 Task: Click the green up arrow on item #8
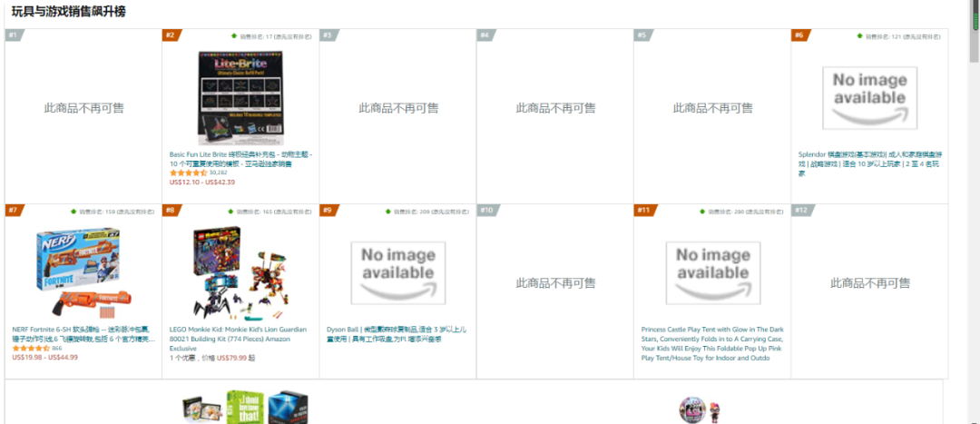(231, 212)
